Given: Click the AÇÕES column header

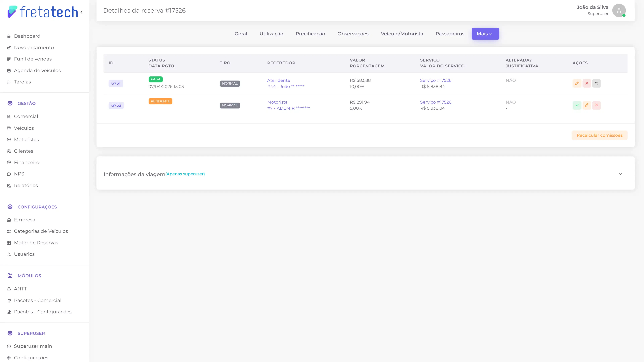Looking at the screenshot, I should (580, 63).
